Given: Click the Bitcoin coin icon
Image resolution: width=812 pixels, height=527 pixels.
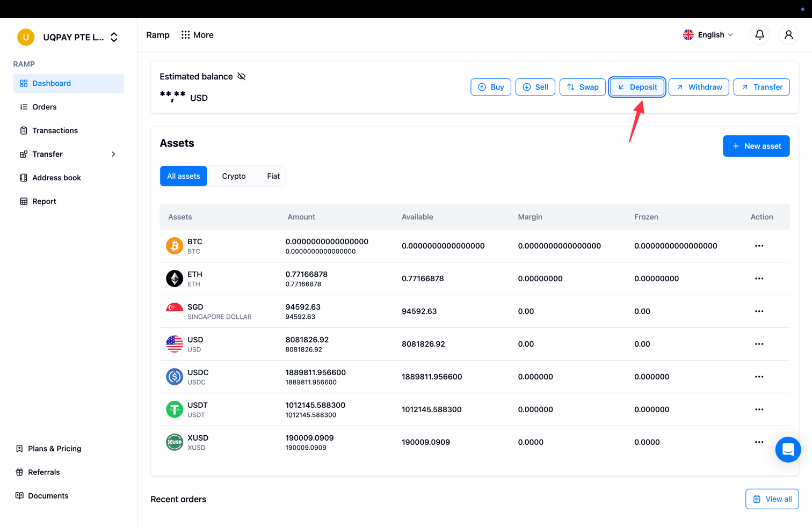Looking at the screenshot, I should point(174,246).
